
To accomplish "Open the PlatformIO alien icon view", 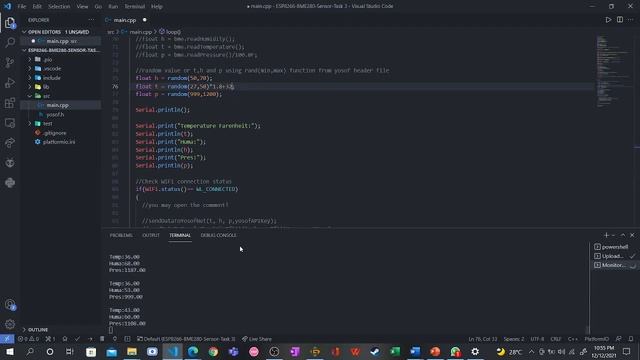I will (x=10, y=162).
